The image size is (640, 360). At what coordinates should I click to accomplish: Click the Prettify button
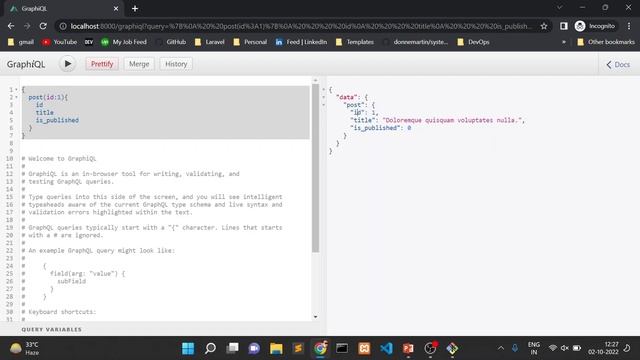[x=102, y=64]
